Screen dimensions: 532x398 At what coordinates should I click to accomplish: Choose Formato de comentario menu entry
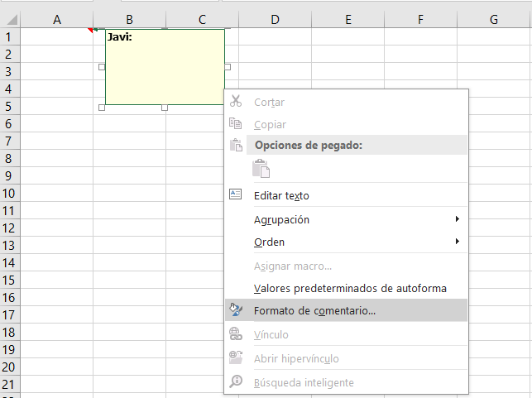click(314, 311)
